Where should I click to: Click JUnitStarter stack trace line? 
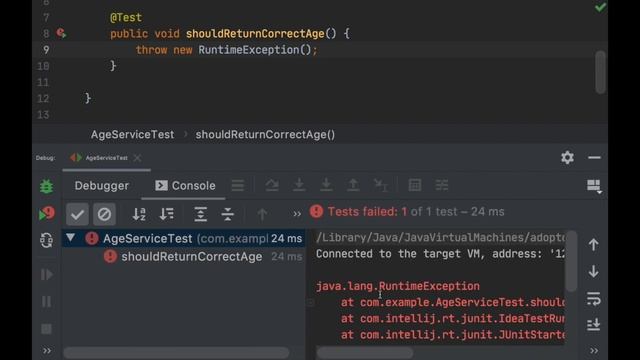453,335
